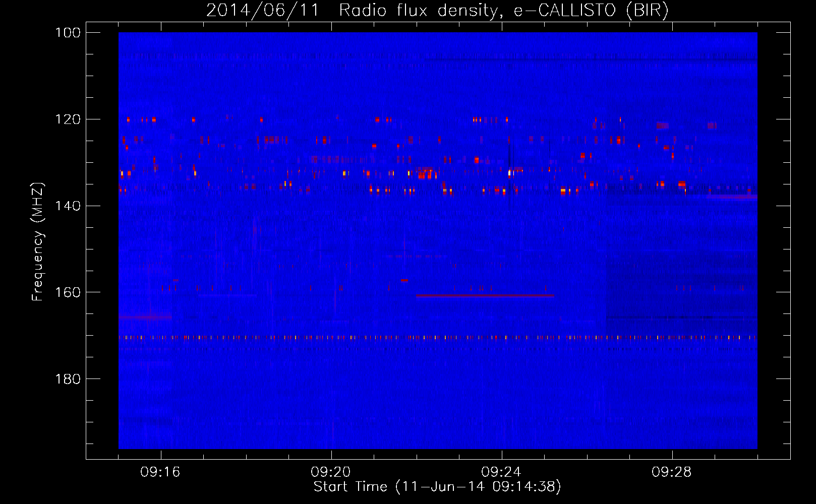The height and width of the screenshot is (504, 816).
Task: Click the 'Start Time (11-Jun-14 09:14:38)' label
Action: 437,487
